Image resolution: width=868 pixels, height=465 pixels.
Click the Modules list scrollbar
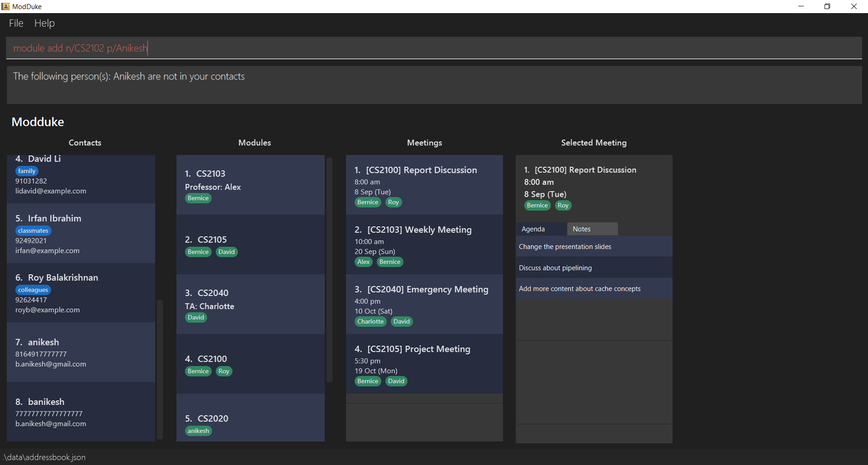point(329,269)
